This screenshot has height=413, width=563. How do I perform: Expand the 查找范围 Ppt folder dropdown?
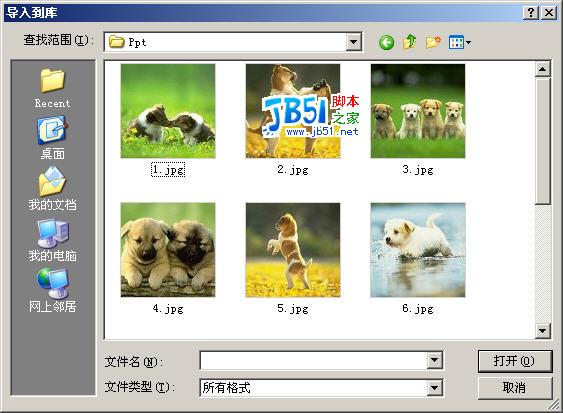[353, 42]
